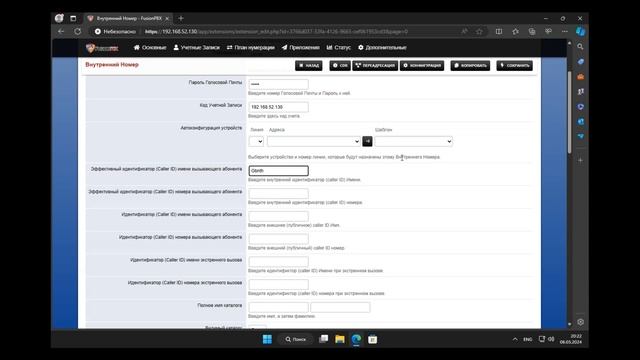Click the taskbar Поиск search box

tap(296, 339)
